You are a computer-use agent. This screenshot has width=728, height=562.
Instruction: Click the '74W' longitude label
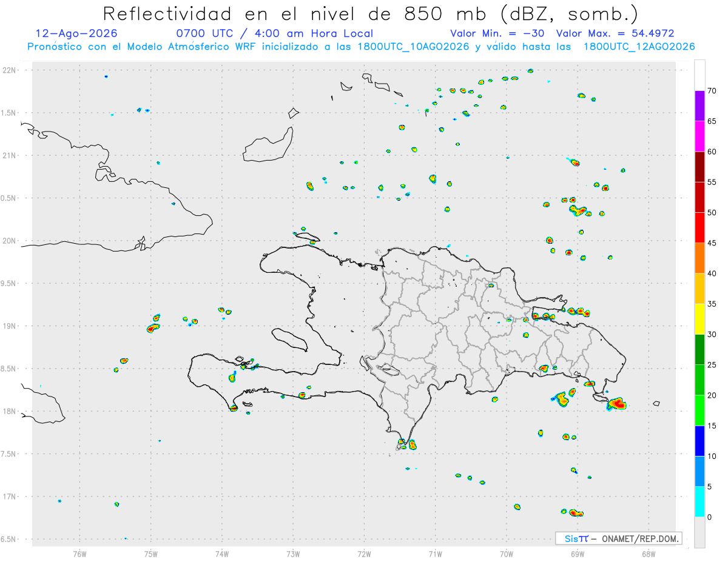point(222,553)
